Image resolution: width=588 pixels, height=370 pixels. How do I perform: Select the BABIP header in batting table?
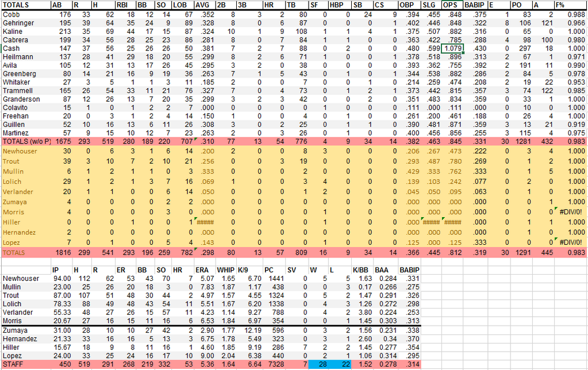point(474,5)
